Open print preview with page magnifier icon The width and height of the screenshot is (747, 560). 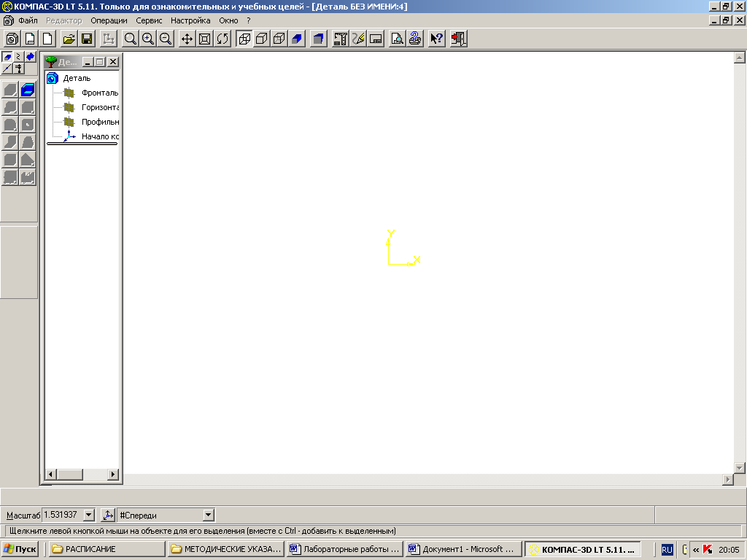(x=397, y=39)
